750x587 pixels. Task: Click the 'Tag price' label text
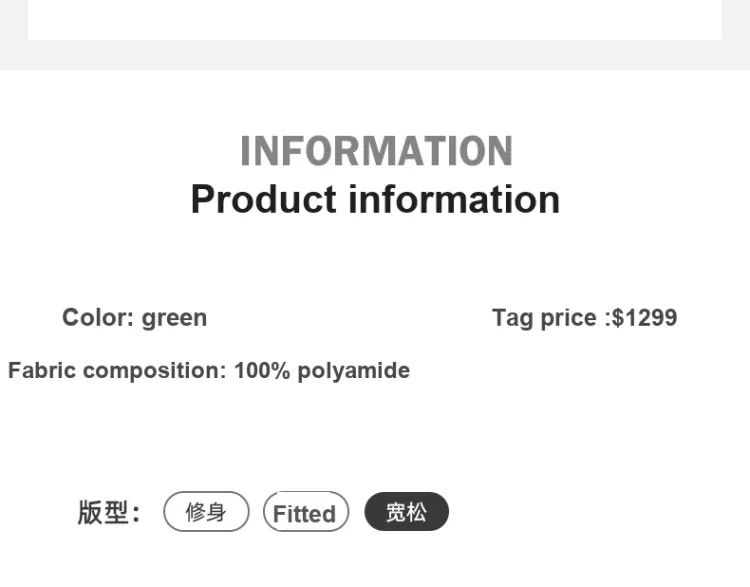coord(544,319)
